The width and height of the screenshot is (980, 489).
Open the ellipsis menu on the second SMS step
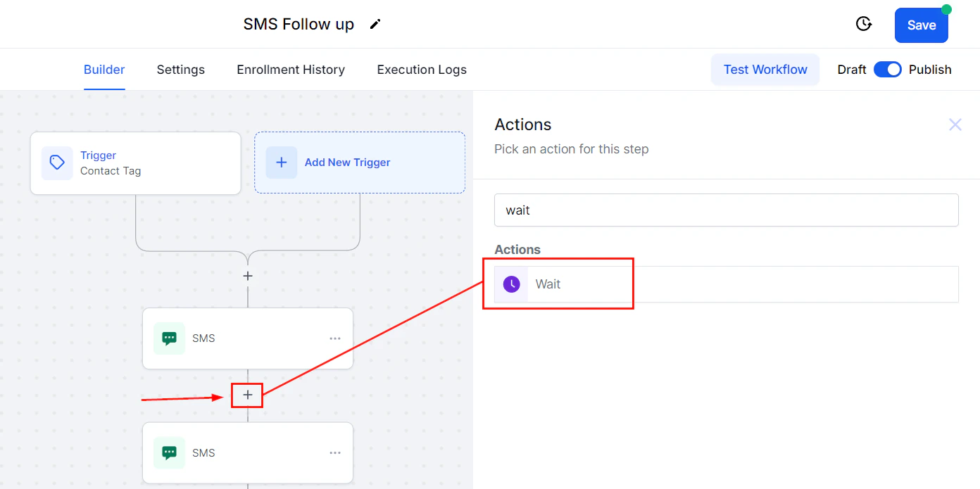pyautogui.click(x=334, y=452)
